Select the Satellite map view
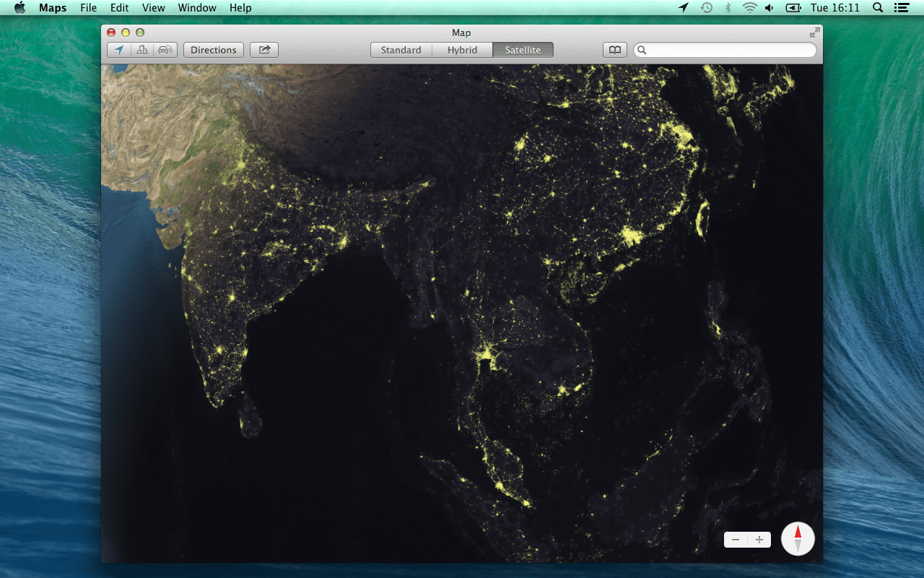This screenshot has width=924, height=578. [523, 50]
